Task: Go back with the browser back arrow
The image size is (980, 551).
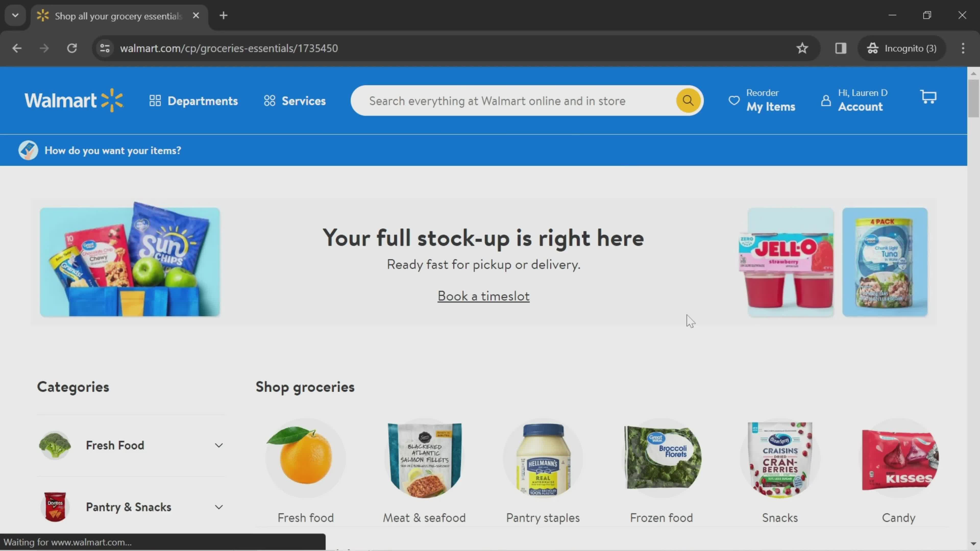Action: pyautogui.click(x=17, y=48)
